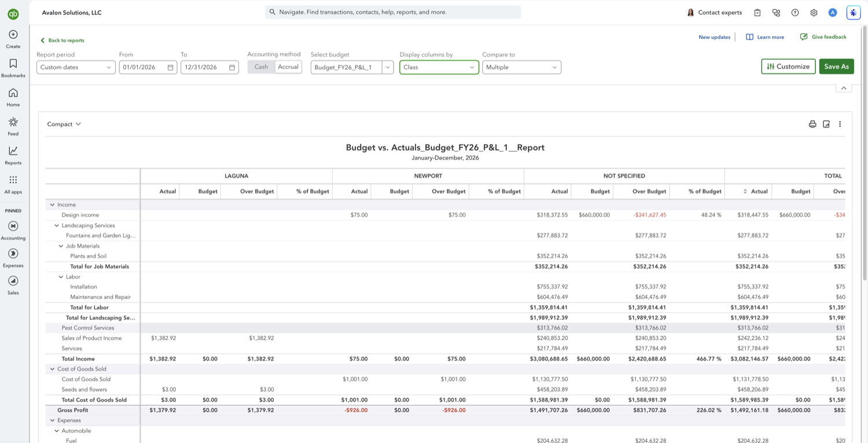Click the Plants and Soil row label

[88, 256]
